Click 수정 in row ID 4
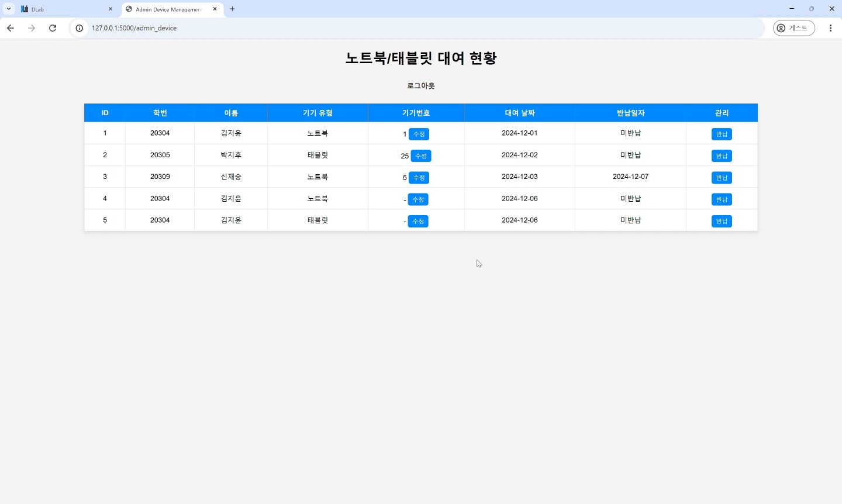Image resolution: width=842 pixels, height=504 pixels. click(418, 199)
